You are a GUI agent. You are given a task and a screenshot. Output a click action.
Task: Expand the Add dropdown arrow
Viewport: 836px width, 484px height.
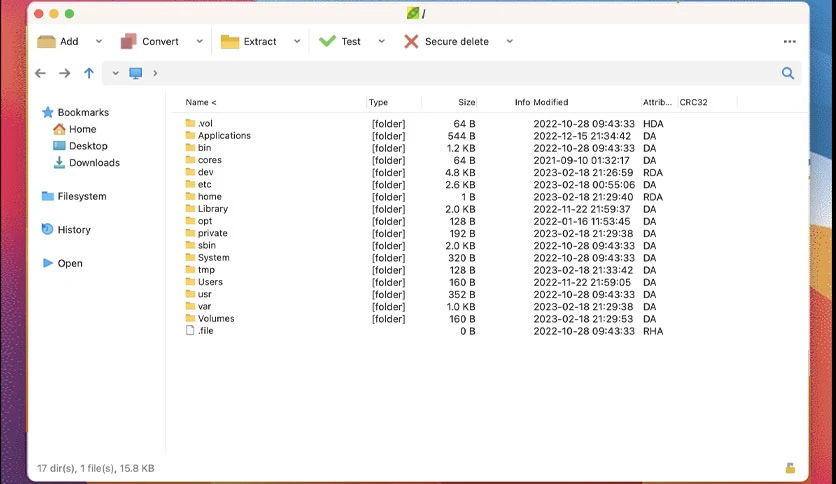tap(99, 41)
